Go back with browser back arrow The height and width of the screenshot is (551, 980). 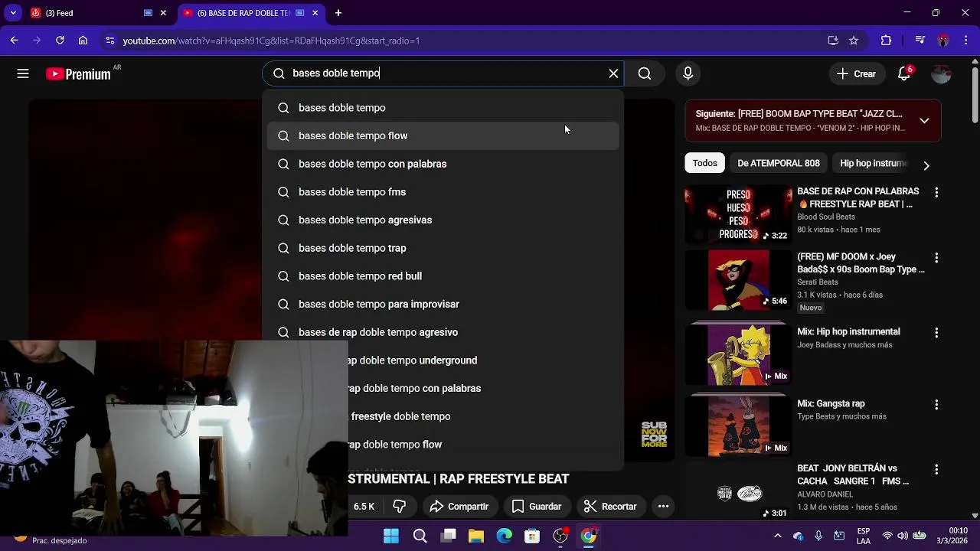[x=14, y=41]
